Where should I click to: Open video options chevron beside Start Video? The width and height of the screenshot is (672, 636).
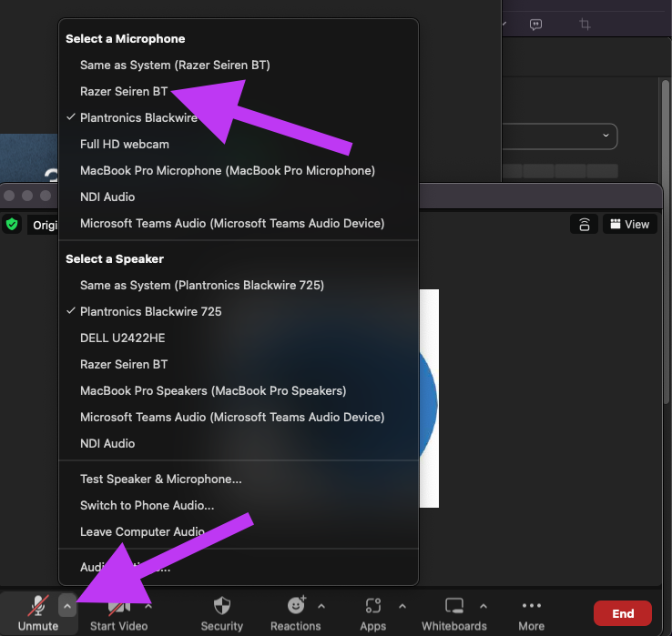(148, 606)
